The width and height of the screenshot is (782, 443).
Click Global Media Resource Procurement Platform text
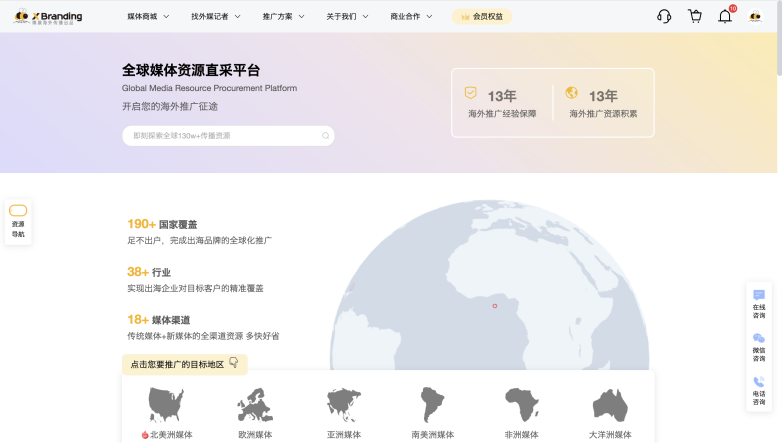point(209,88)
